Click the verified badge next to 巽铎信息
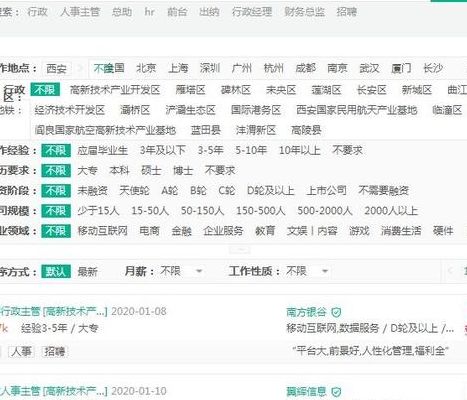The width and height of the screenshot is (467, 400). [x=336, y=392]
